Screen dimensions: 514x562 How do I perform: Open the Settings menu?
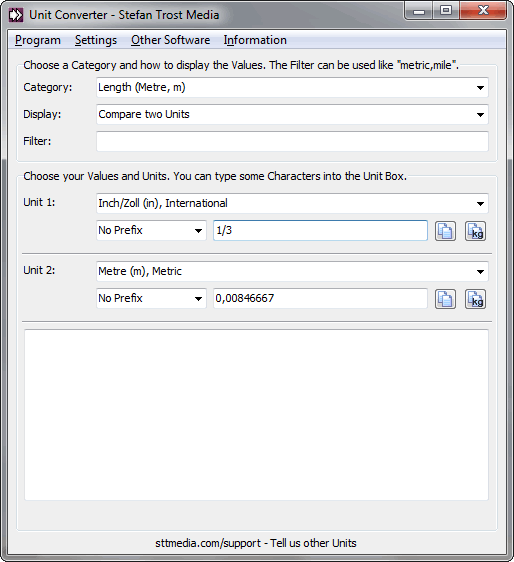pyautogui.click(x=96, y=40)
